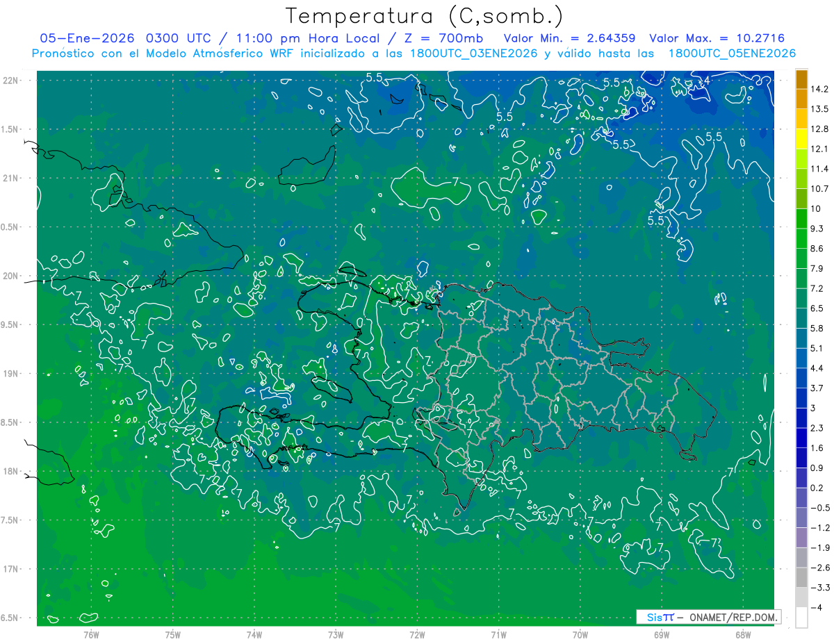This screenshot has height=644, width=834.
Task: Click the '17N' latitude label
Action: [x=12, y=569]
